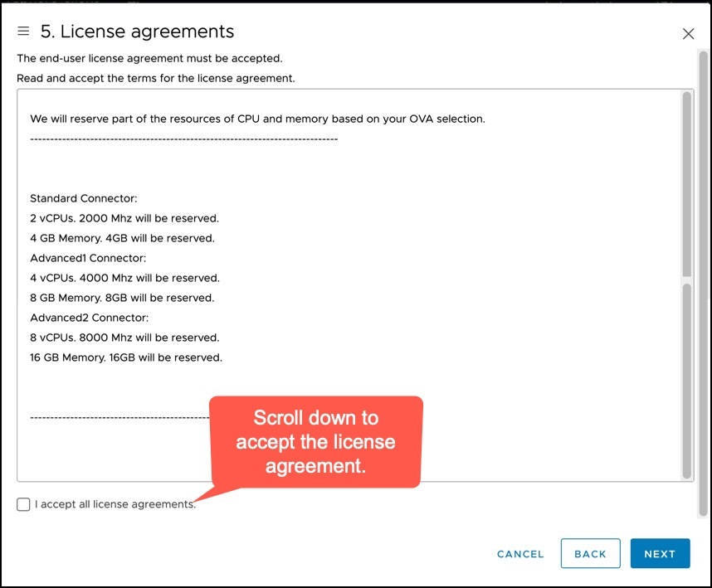Screen dimensions: 712x588
Task: Click the orange scroll-down callout bubble
Action: coord(316,442)
